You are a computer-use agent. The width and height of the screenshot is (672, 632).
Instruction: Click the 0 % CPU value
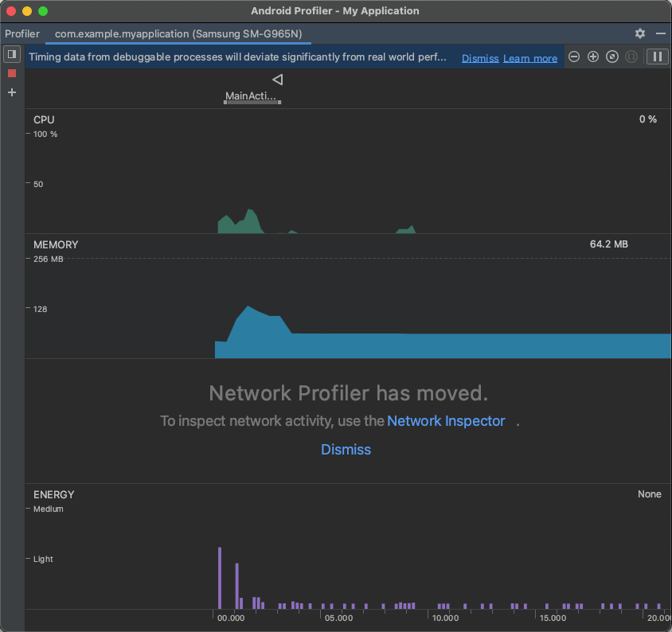647,119
